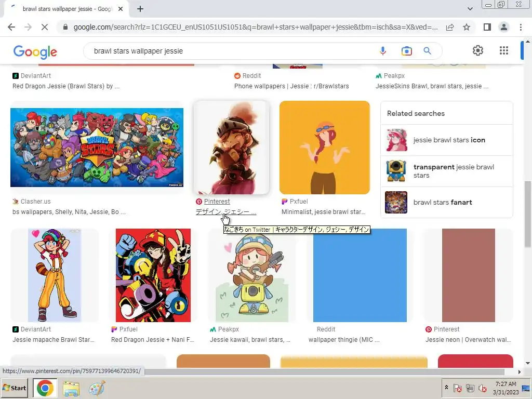Screen dimensions: 532x399
Task: Open Red Dragon Jessie + Nani F... caption
Action: click(152, 340)
